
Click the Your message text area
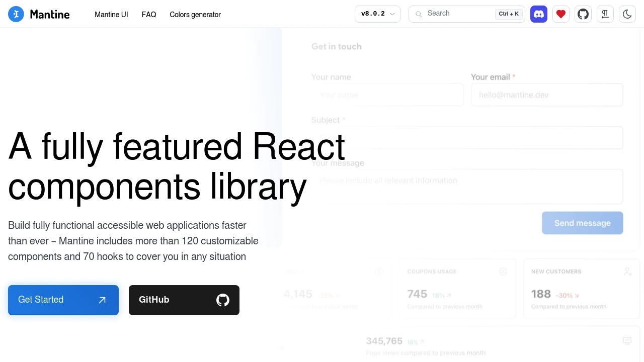coord(467,186)
